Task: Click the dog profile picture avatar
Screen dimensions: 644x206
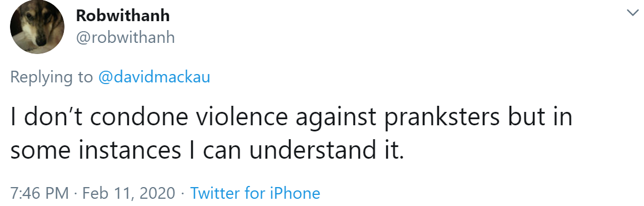Action: point(37,27)
